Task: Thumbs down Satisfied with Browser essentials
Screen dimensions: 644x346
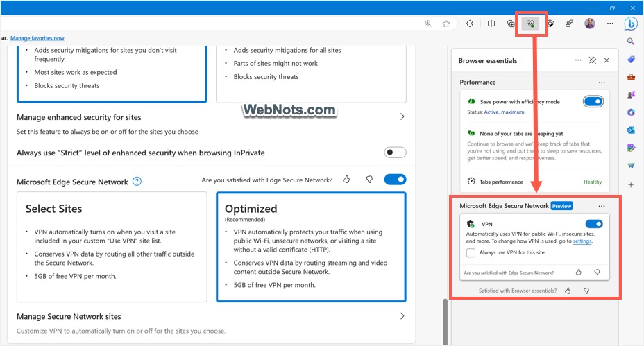Action: click(586, 291)
